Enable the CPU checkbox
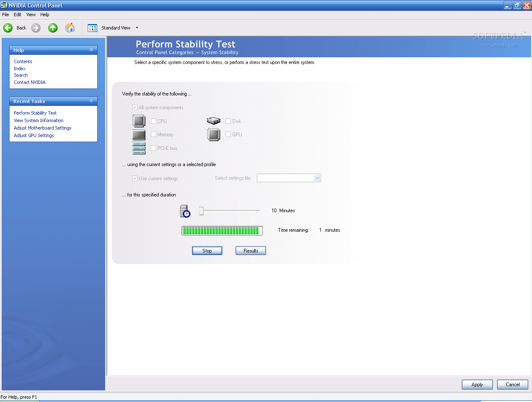This screenshot has height=402, width=532. (x=153, y=121)
